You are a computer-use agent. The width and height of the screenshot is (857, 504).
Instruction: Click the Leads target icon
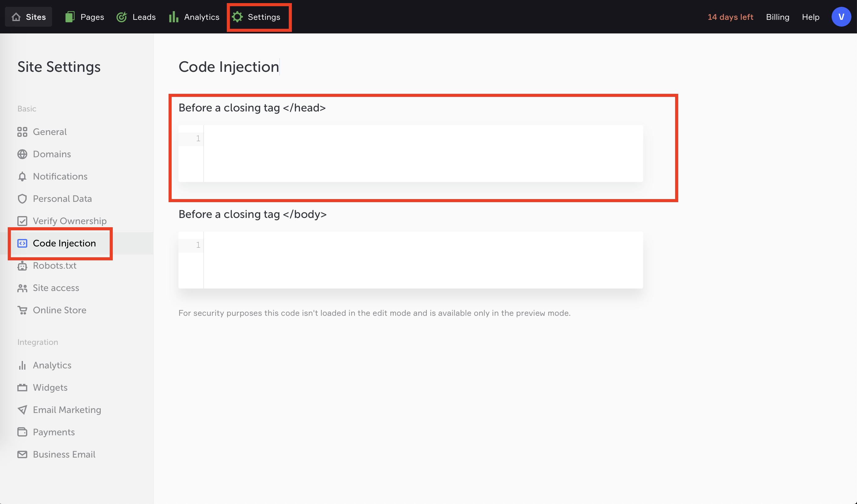click(122, 17)
